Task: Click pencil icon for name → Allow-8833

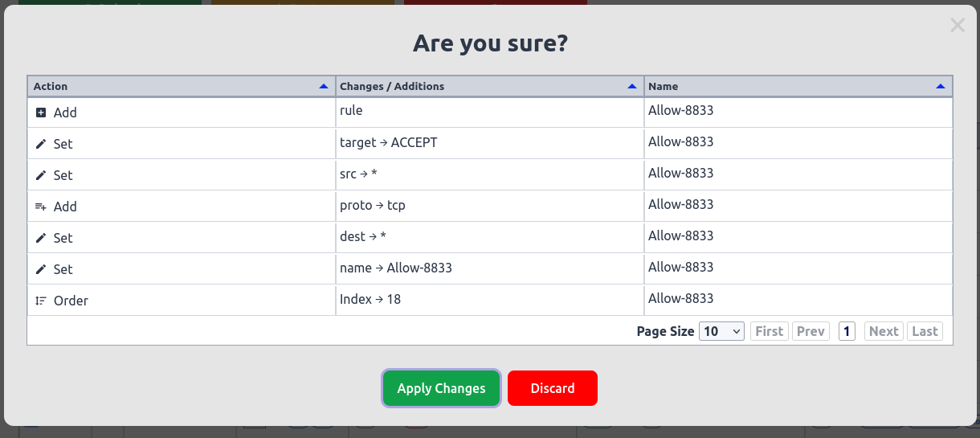Action: [x=41, y=270]
